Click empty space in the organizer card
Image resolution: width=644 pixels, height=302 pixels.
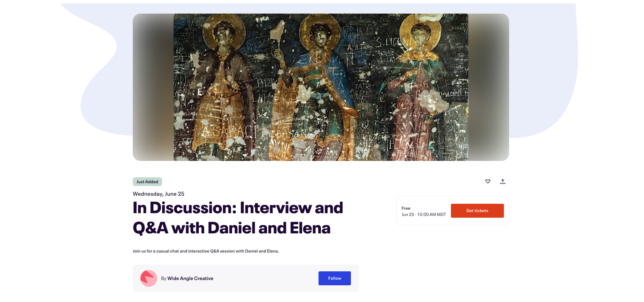(265, 278)
